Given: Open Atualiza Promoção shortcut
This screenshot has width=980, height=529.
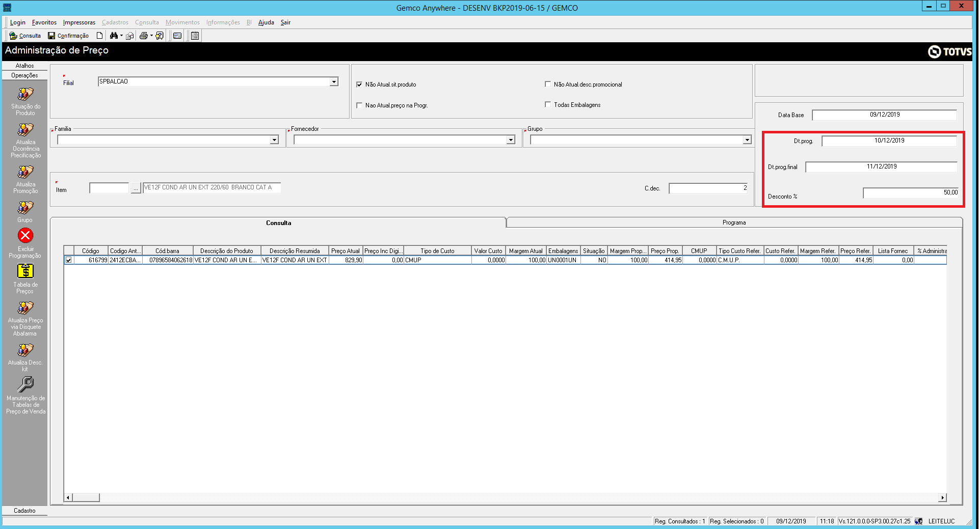Looking at the screenshot, I should [25, 179].
